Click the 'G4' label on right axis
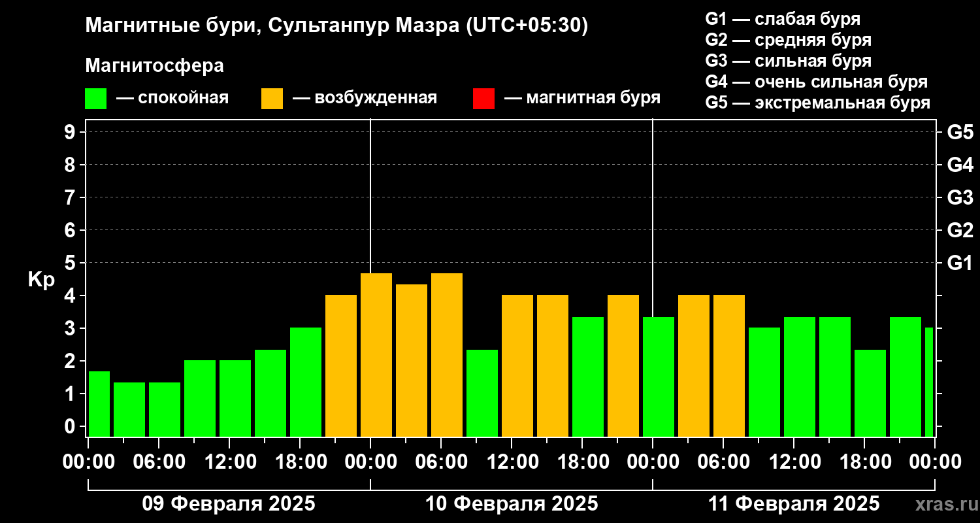980x523 pixels. click(x=960, y=165)
